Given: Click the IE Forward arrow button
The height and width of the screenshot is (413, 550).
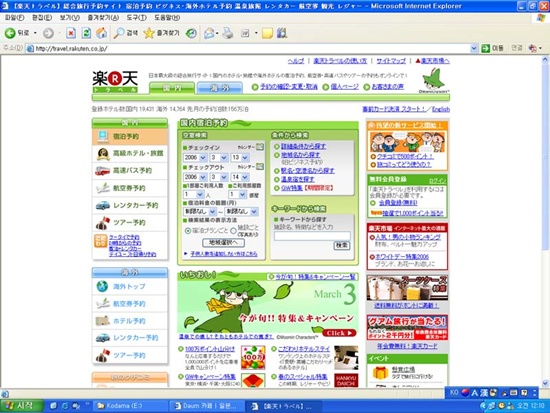Looking at the screenshot, I should point(48,33).
